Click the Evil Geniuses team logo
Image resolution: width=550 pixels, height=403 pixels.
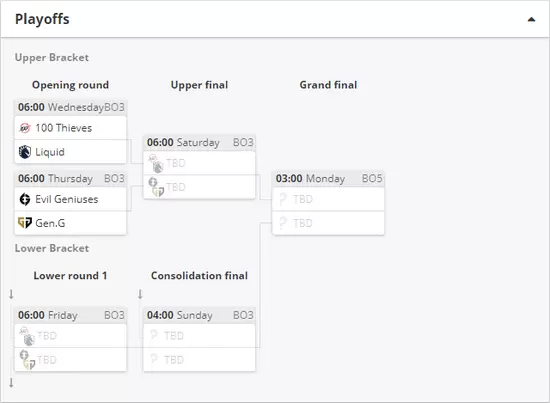tap(25, 199)
